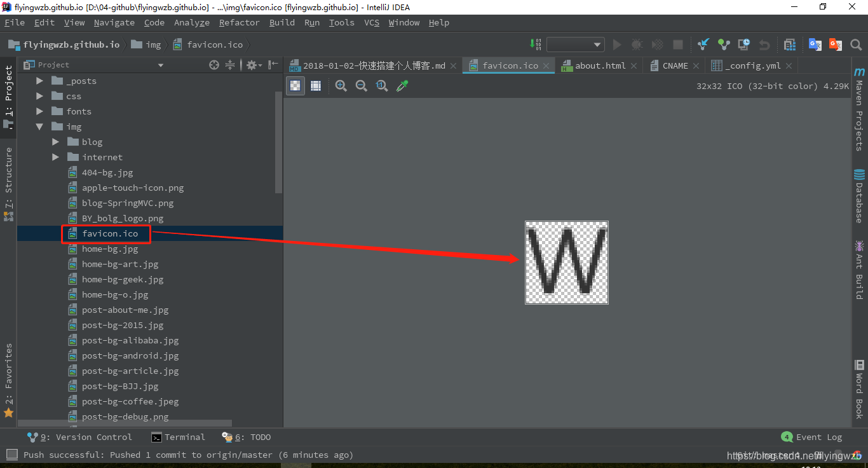868x468 pixels.
Task: Switch to the CNAME tab
Action: point(675,65)
